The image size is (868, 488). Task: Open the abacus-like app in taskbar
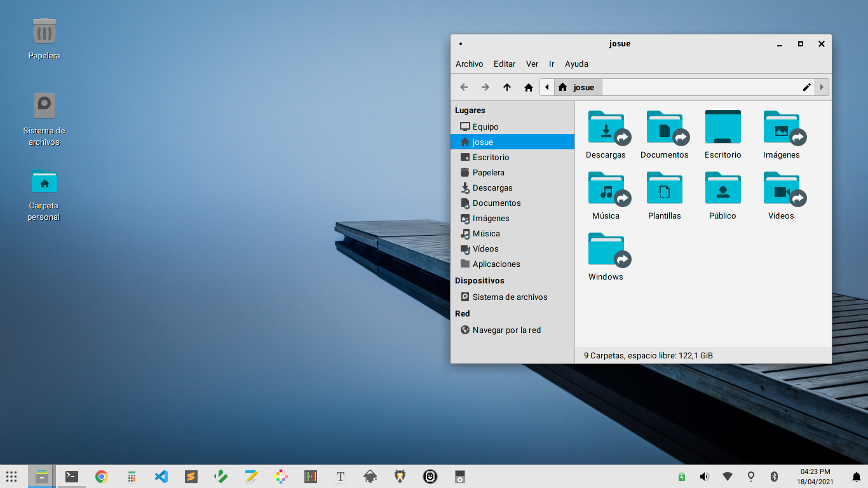tap(311, 477)
